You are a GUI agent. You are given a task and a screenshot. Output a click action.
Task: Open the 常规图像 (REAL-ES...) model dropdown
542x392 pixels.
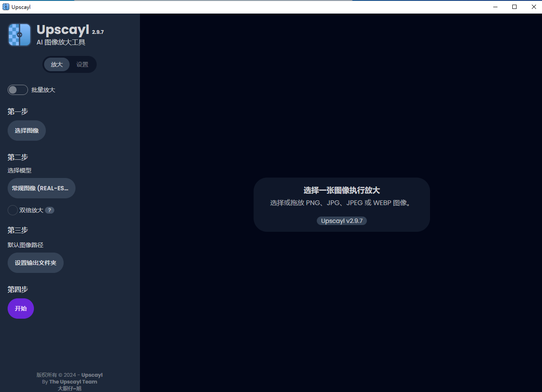click(41, 188)
